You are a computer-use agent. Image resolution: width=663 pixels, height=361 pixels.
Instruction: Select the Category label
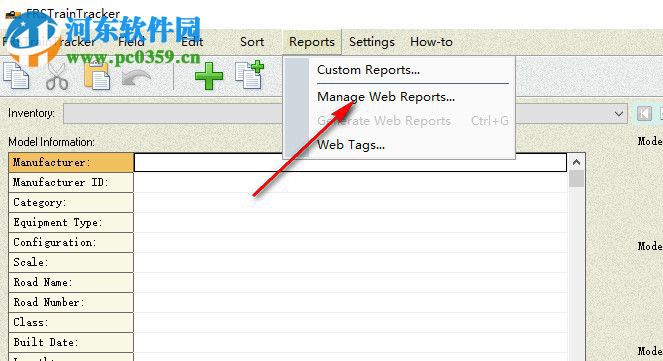pyautogui.click(x=71, y=202)
